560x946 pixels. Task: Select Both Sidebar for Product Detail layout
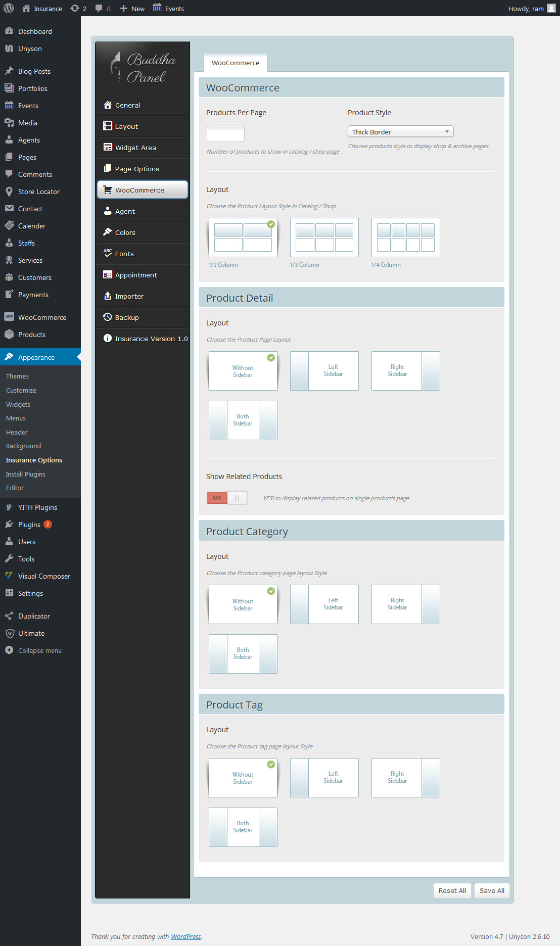243,420
